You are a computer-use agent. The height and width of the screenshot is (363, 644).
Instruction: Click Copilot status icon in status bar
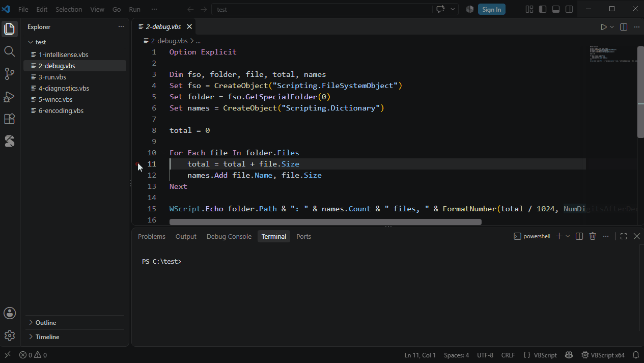(x=569, y=355)
